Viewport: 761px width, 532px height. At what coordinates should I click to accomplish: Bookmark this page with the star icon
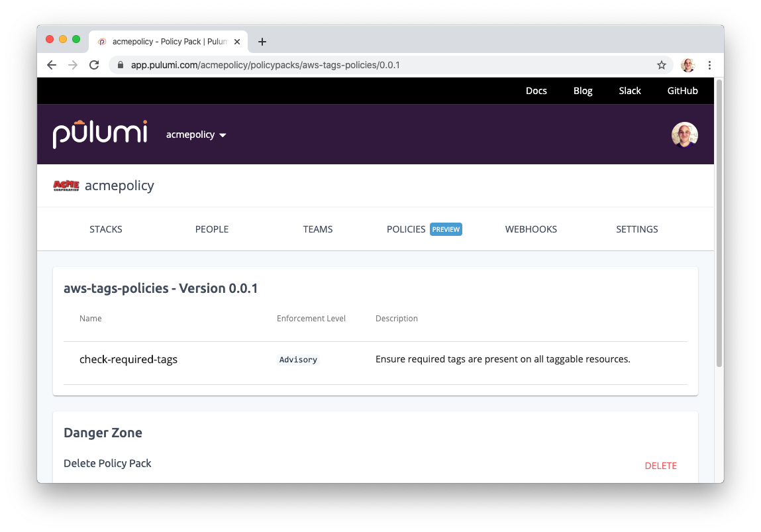661,65
